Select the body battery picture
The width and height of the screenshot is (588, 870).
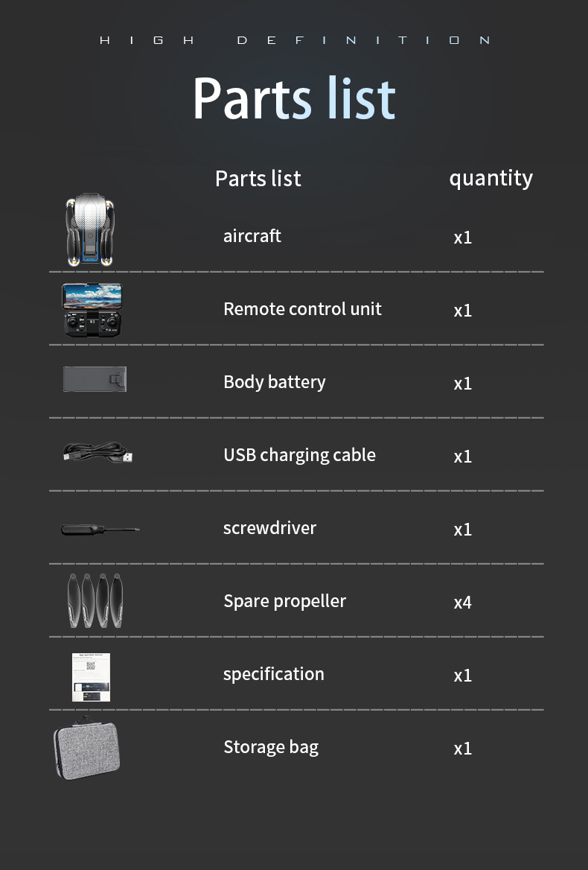coord(95,379)
